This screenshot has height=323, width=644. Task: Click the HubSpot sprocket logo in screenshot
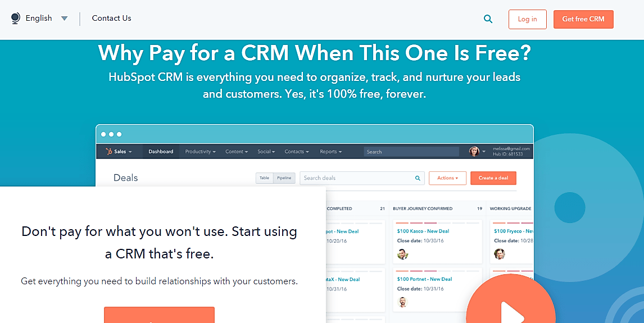point(109,152)
